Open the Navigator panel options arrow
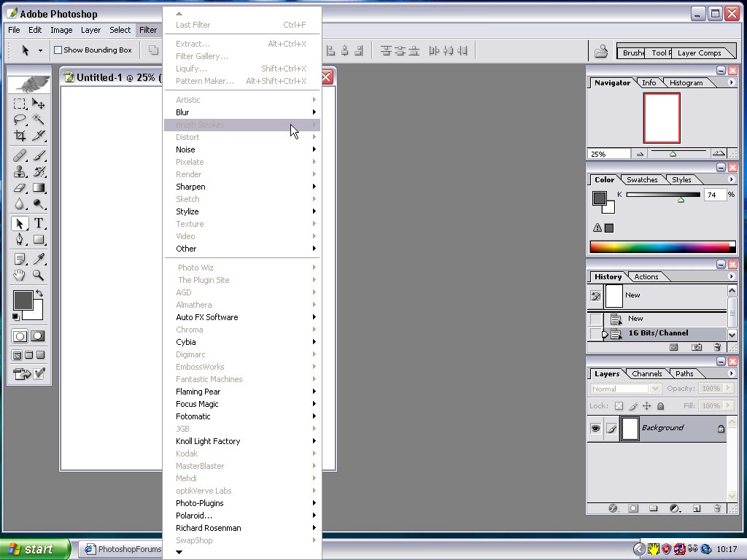This screenshot has width=747, height=560. (732, 82)
